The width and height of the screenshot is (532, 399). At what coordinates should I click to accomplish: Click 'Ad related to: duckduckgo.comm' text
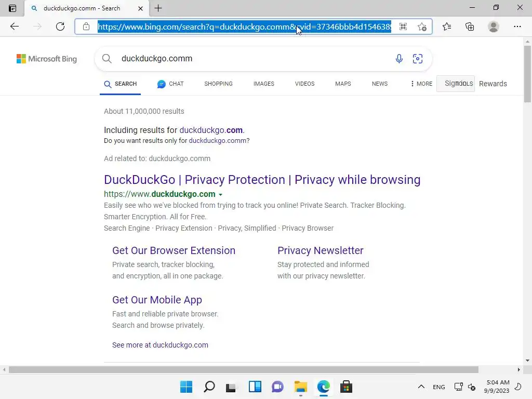[x=157, y=158]
